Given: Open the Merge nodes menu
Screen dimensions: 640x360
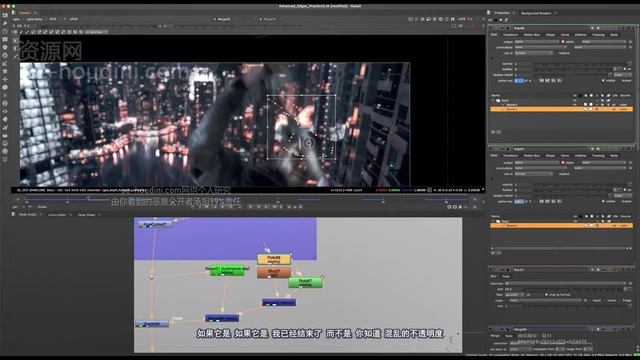Looking at the screenshot, I should tap(5, 71).
